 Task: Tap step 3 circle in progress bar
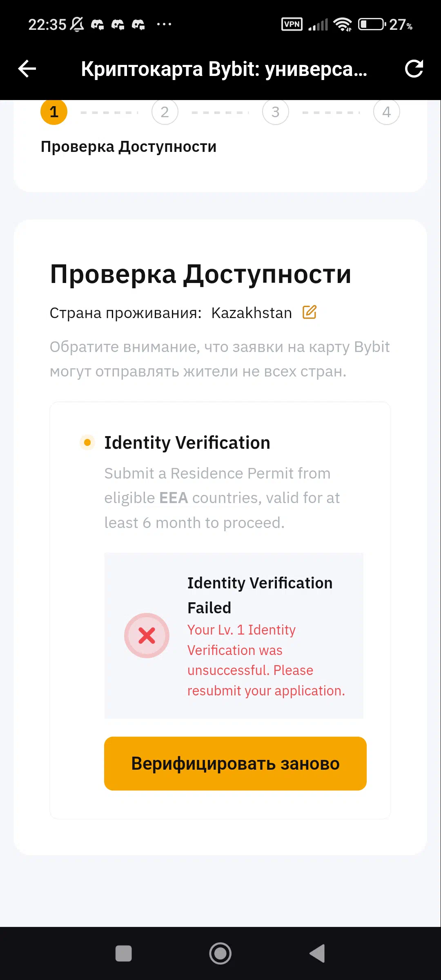(x=276, y=111)
